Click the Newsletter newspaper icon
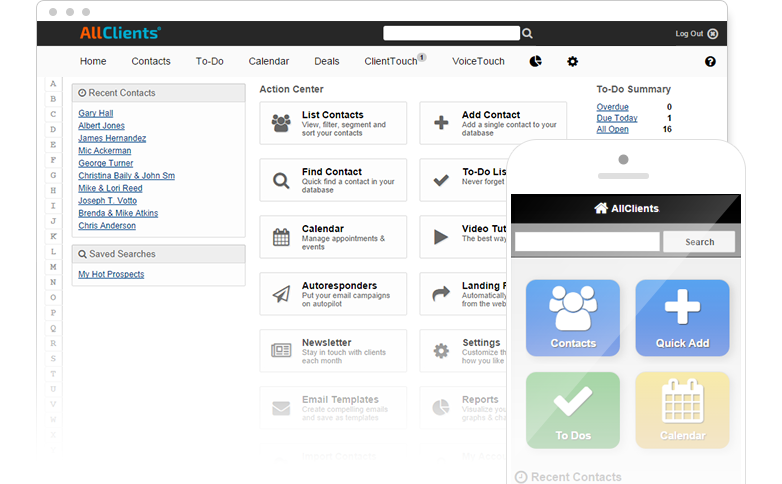Viewport: 782px width, 484px height. [281, 350]
